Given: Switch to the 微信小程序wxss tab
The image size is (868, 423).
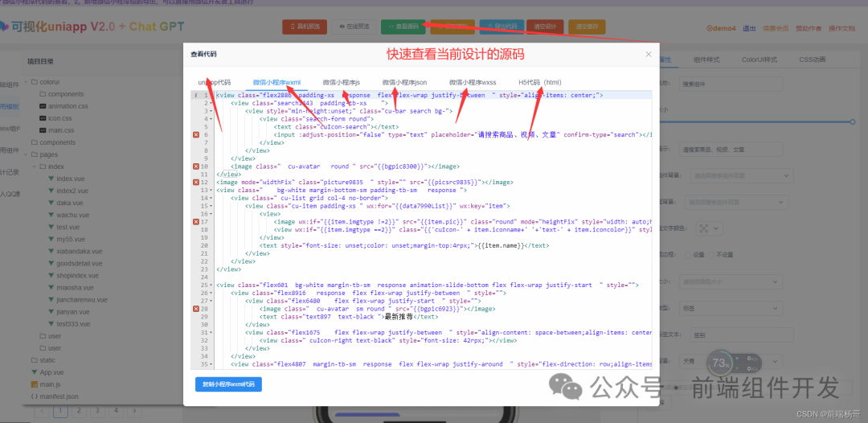Looking at the screenshot, I should [473, 83].
